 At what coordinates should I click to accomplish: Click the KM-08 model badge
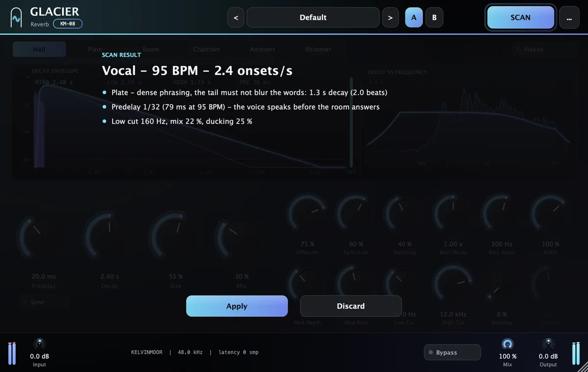pos(68,24)
